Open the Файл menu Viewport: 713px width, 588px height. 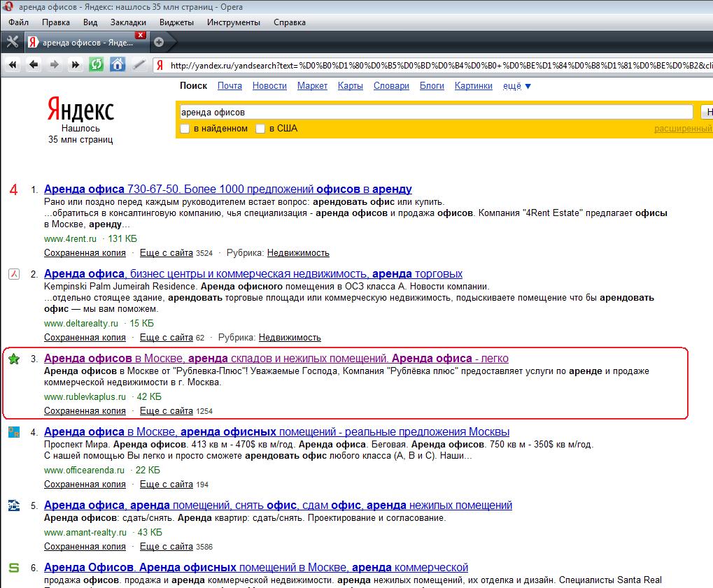(x=18, y=22)
